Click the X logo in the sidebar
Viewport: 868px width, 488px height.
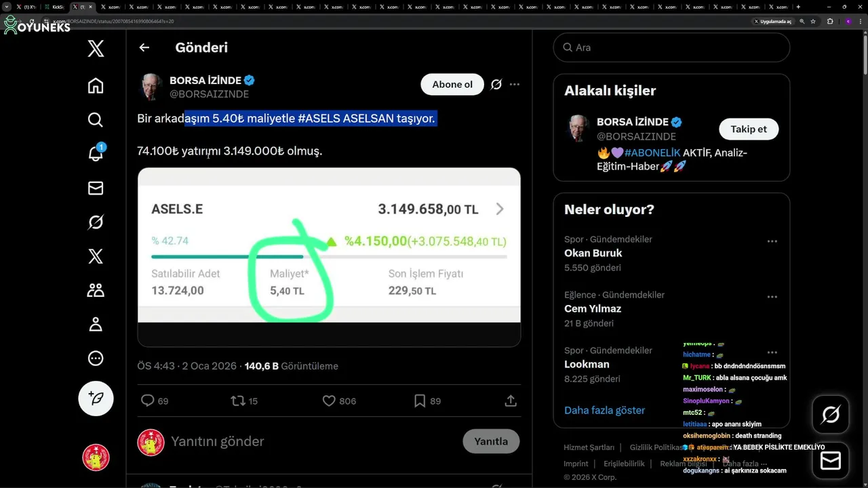coord(96,48)
